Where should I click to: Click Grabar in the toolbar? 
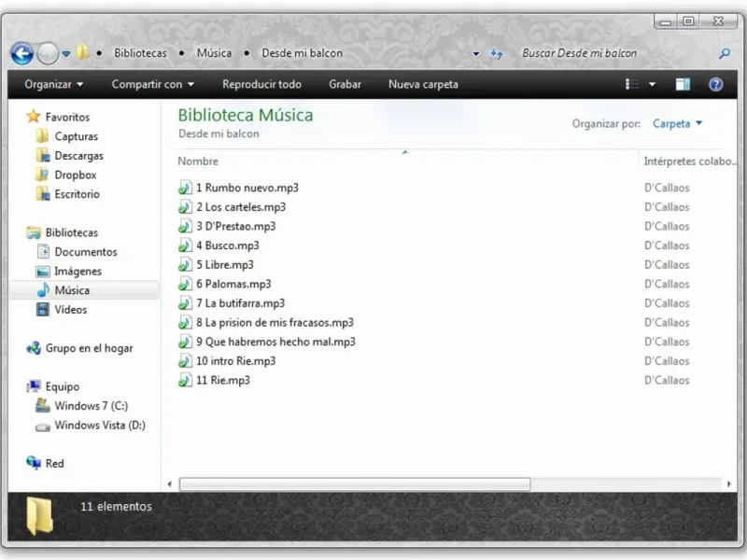coord(345,84)
